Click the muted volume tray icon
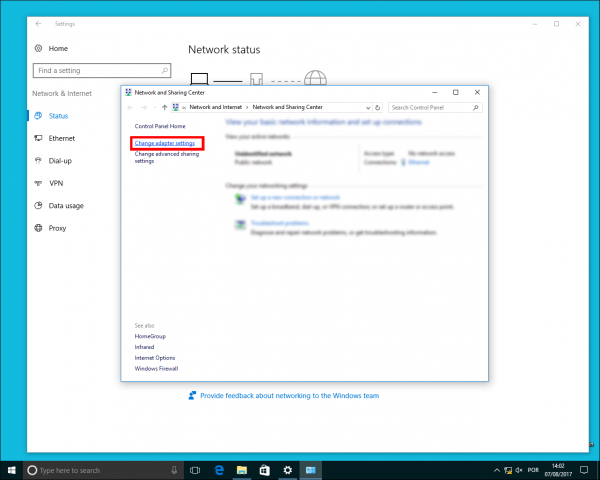The height and width of the screenshot is (480, 600). [x=519, y=470]
